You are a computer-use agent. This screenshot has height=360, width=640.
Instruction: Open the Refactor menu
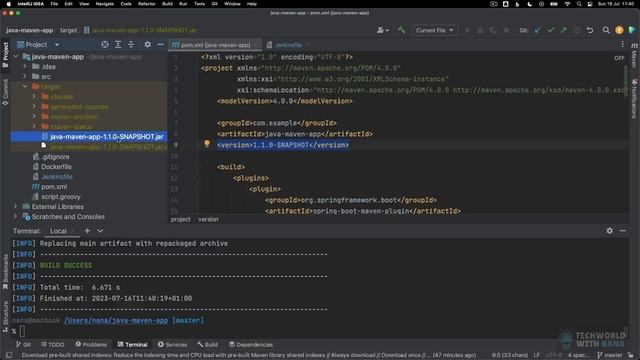pos(147,4)
